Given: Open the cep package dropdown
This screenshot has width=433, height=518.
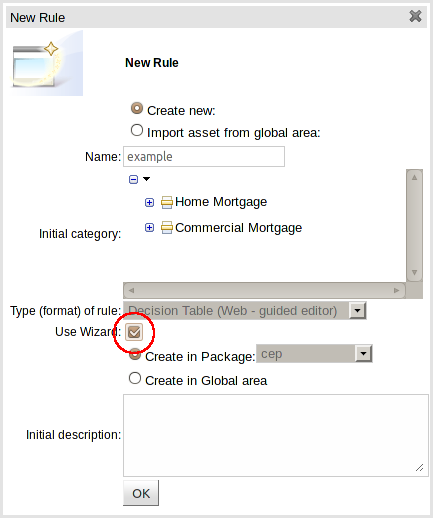Looking at the screenshot, I should point(363,354).
